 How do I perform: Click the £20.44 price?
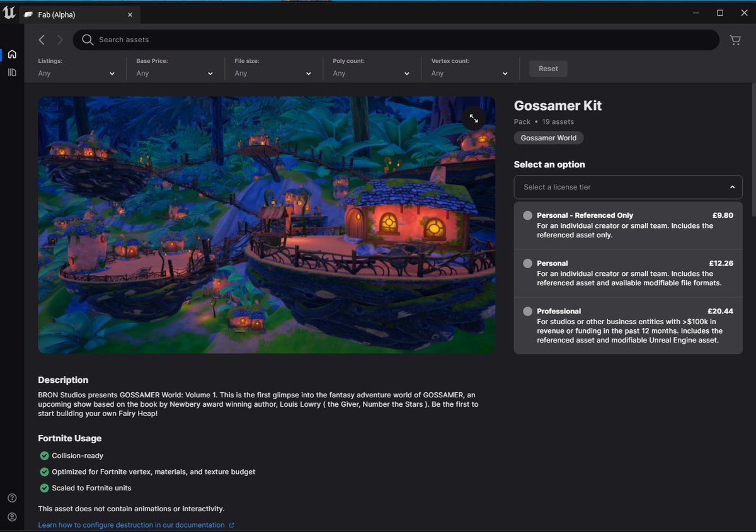[720, 311]
